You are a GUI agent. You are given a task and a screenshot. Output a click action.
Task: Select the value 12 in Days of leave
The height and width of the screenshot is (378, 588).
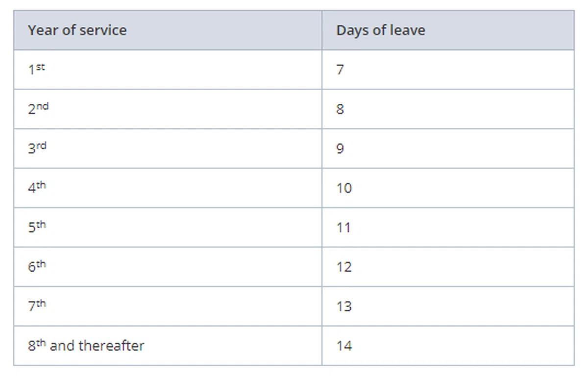point(344,267)
